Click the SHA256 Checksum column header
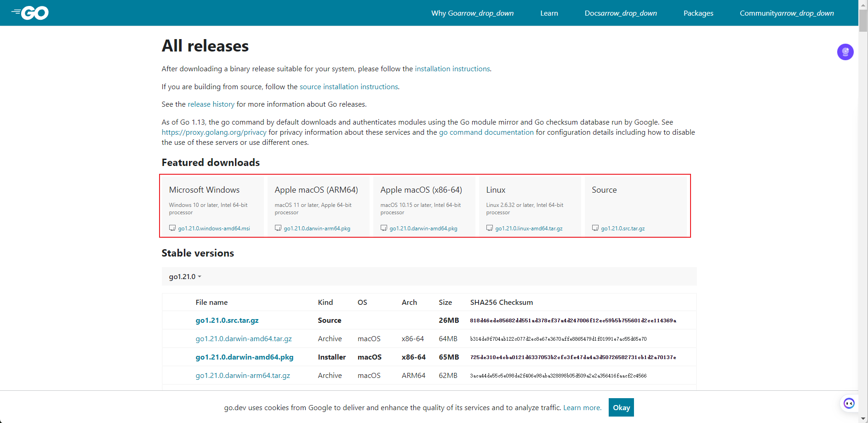Viewport: 868px width, 423px height. [502, 303]
